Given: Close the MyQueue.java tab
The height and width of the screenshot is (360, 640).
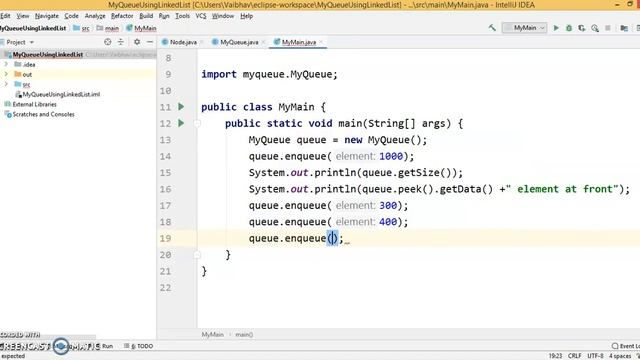Looking at the screenshot, I should (263, 42).
